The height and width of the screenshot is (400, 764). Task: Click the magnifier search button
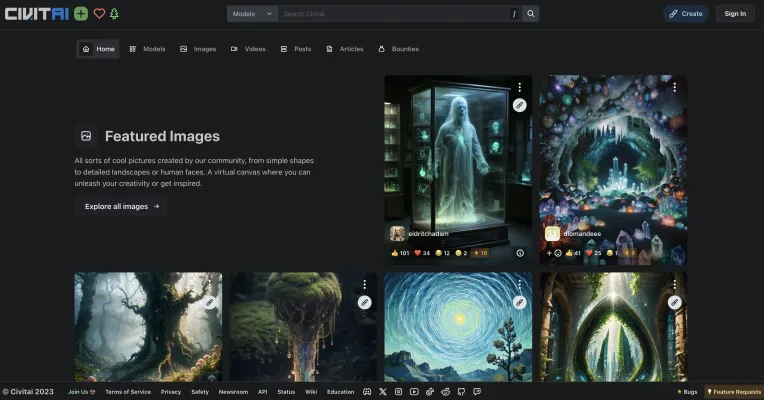tap(531, 14)
